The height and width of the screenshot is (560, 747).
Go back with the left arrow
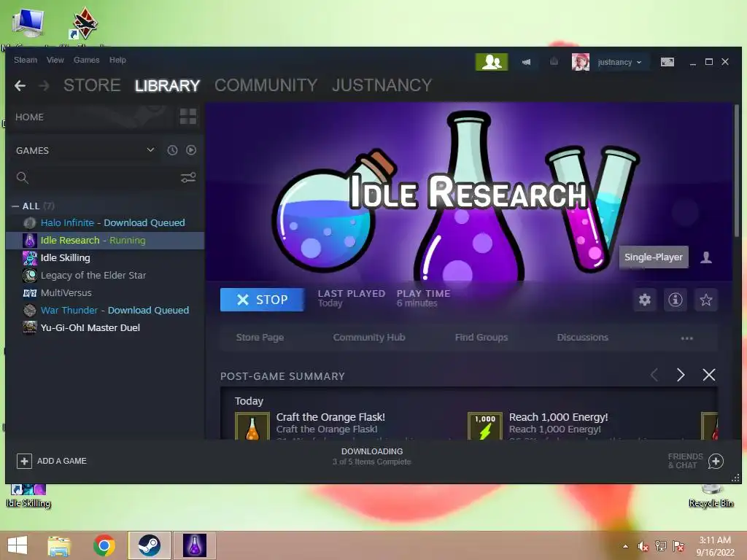20,86
